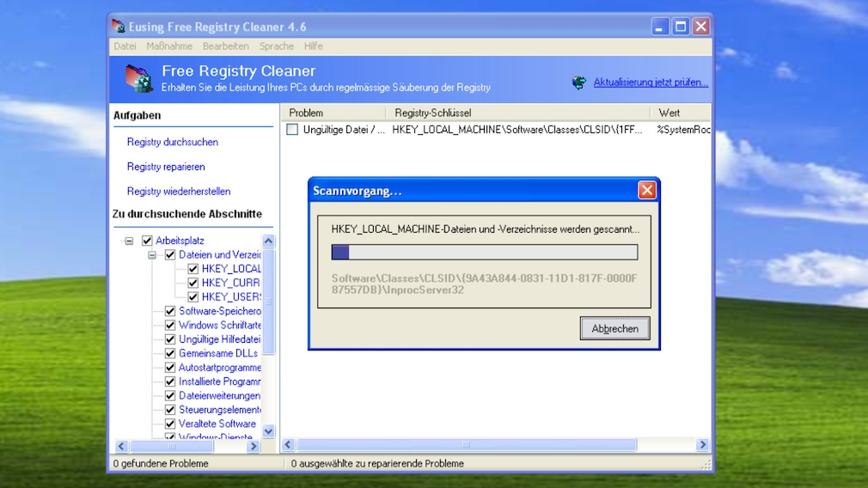Click the Free Registry Cleaner banner logo
The width and height of the screenshot is (868, 488).
[x=139, y=78]
